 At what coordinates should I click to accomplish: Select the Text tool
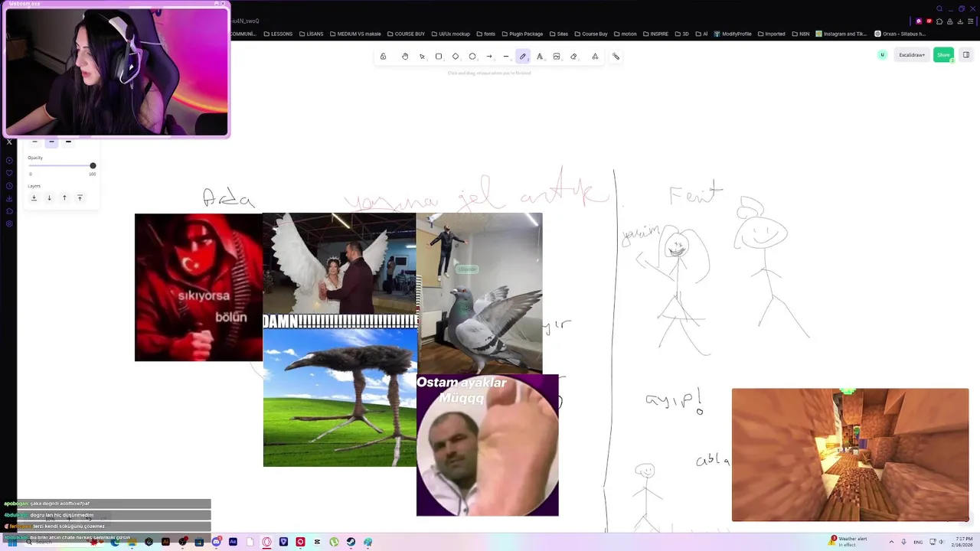(540, 56)
